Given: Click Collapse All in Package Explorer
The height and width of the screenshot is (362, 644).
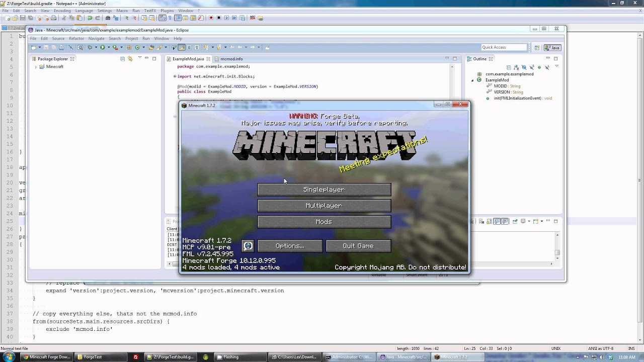Looking at the screenshot, I should pos(122,59).
